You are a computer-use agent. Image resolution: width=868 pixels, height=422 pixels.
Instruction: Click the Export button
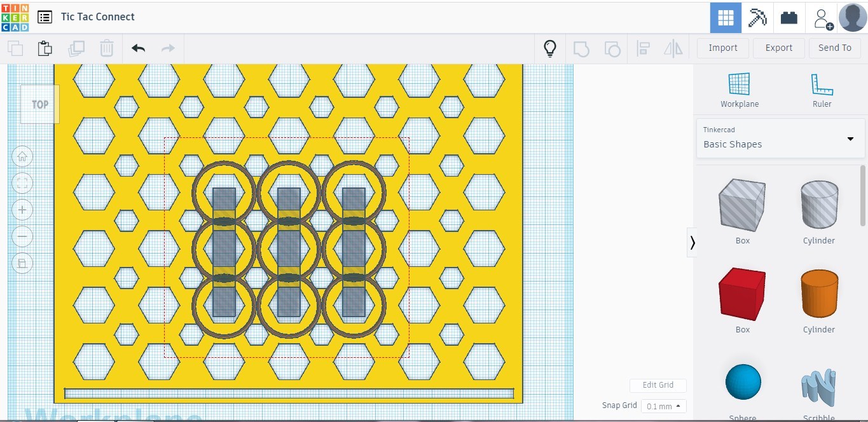click(779, 48)
